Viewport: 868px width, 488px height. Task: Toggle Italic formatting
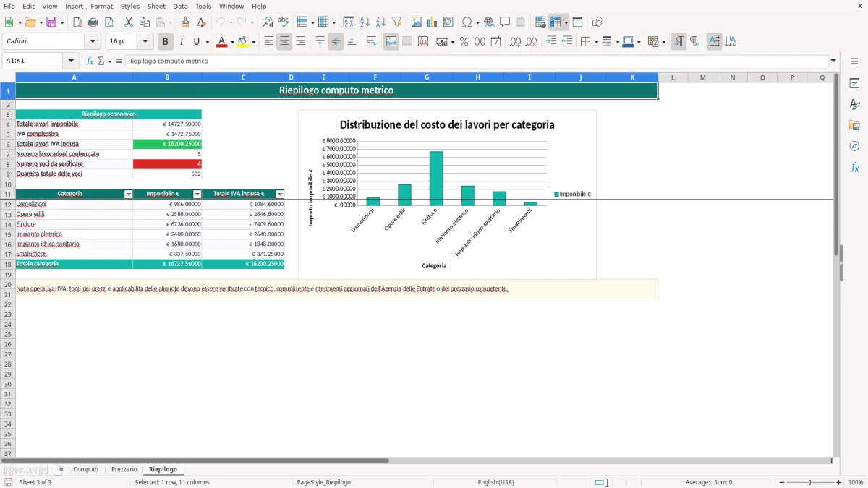tap(181, 42)
